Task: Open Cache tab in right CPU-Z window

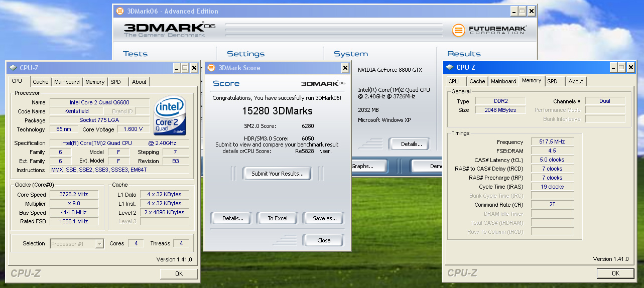Action: pyautogui.click(x=477, y=81)
